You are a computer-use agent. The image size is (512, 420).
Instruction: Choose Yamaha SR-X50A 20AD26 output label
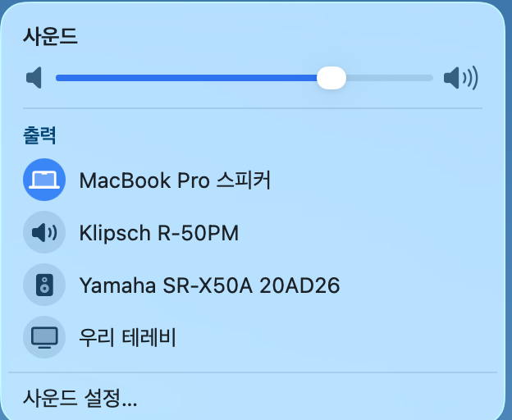(209, 285)
